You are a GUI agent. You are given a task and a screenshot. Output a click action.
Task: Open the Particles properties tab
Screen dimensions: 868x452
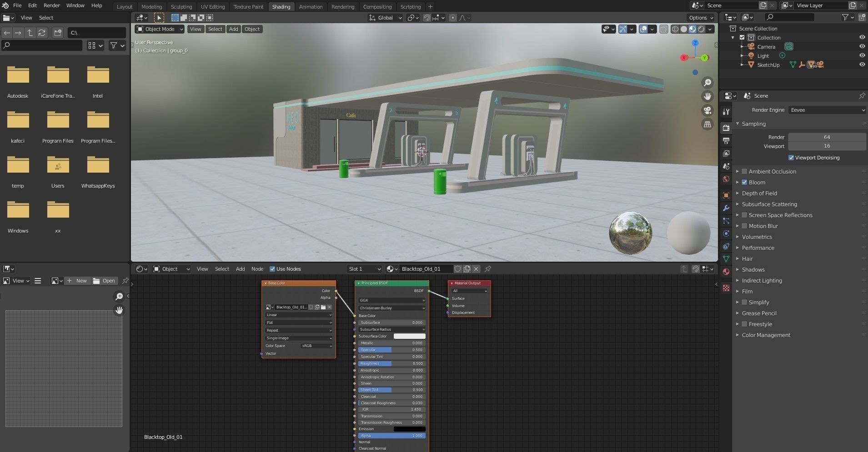[726, 221]
